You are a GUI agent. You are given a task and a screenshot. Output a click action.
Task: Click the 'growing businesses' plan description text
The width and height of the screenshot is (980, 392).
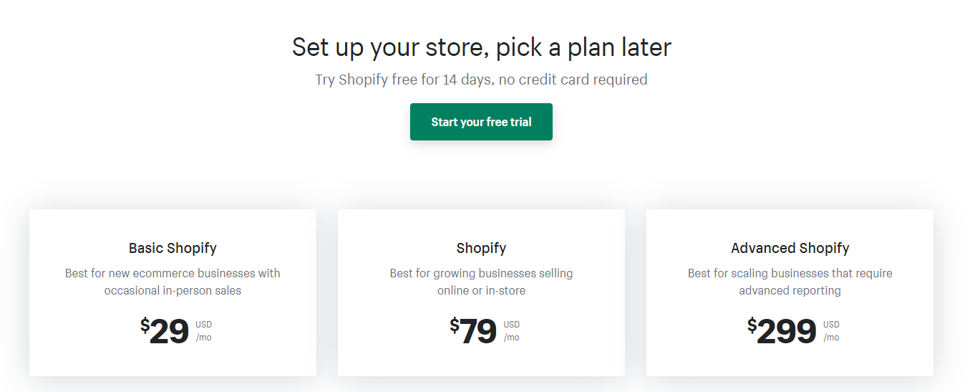pos(481,282)
